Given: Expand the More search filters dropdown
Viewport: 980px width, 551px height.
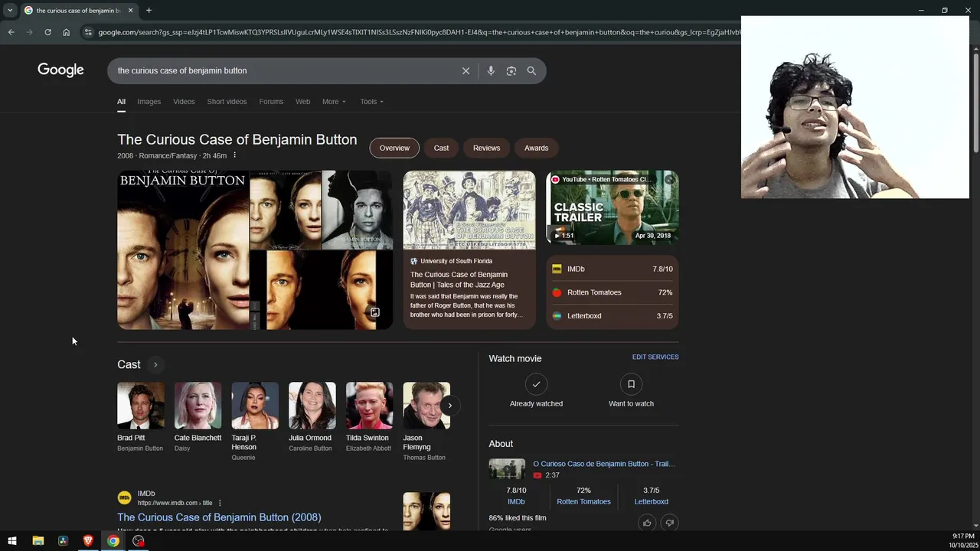Looking at the screenshot, I should 334,102.
